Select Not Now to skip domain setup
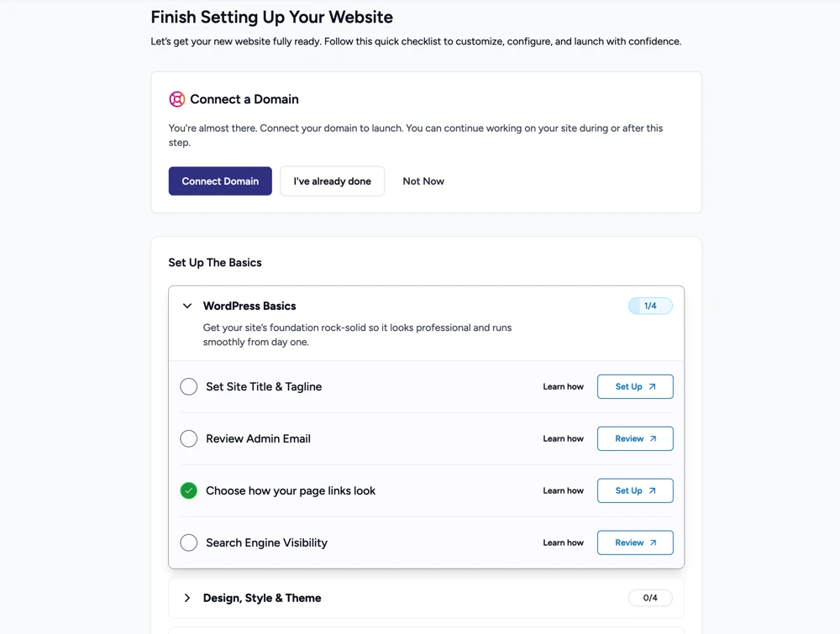This screenshot has height=634, width=840. click(x=423, y=181)
